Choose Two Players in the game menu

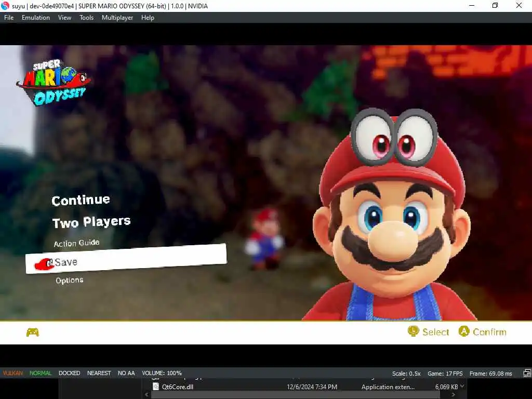[91, 222]
